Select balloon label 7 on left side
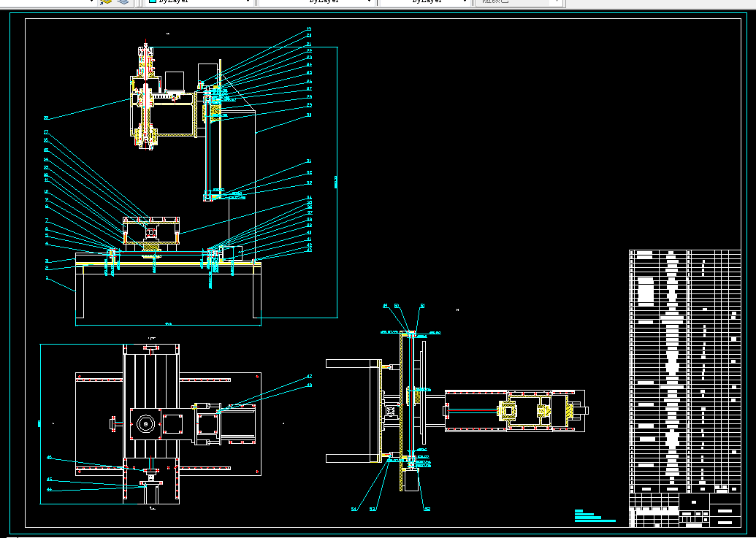Viewport: 756px width, 538px height. [47, 220]
